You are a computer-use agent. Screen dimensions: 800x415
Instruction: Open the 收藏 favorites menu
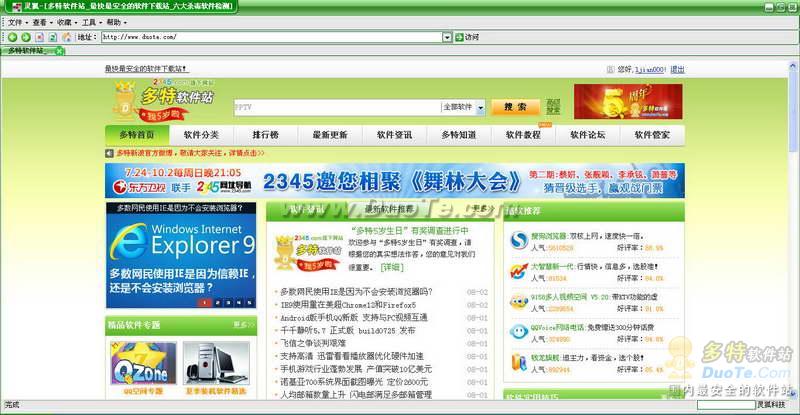pos(66,21)
